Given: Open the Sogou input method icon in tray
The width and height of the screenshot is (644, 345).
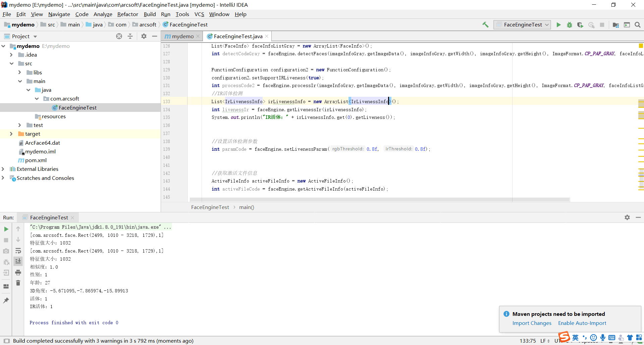Looking at the screenshot, I should click(x=564, y=338).
